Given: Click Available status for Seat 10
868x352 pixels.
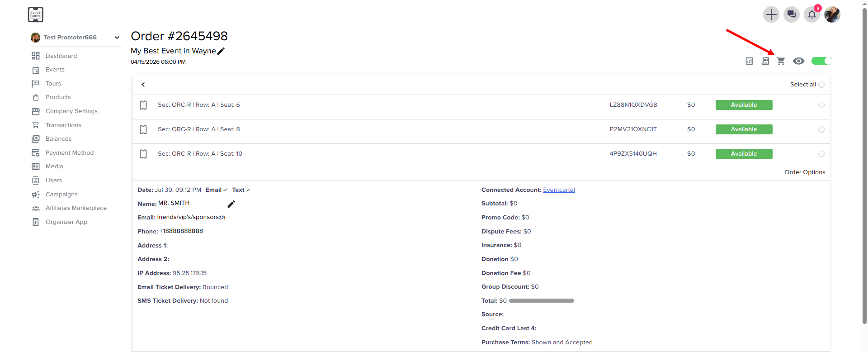Looking at the screenshot, I should coord(744,154).
